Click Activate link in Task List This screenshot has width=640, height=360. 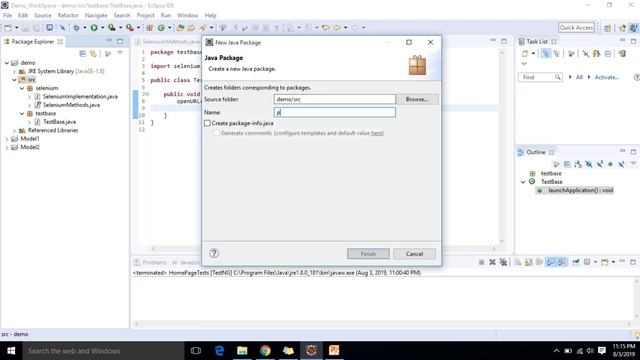[607, 77]
